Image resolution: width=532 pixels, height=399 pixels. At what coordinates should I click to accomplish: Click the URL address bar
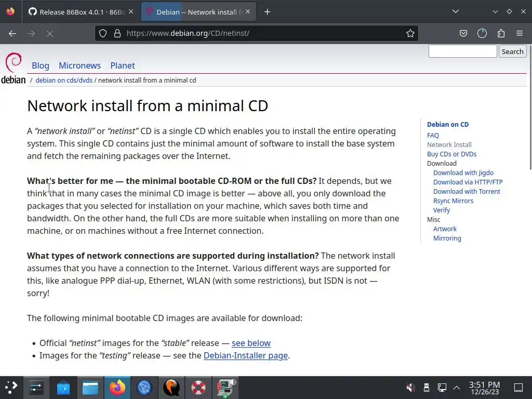[258, 33]
